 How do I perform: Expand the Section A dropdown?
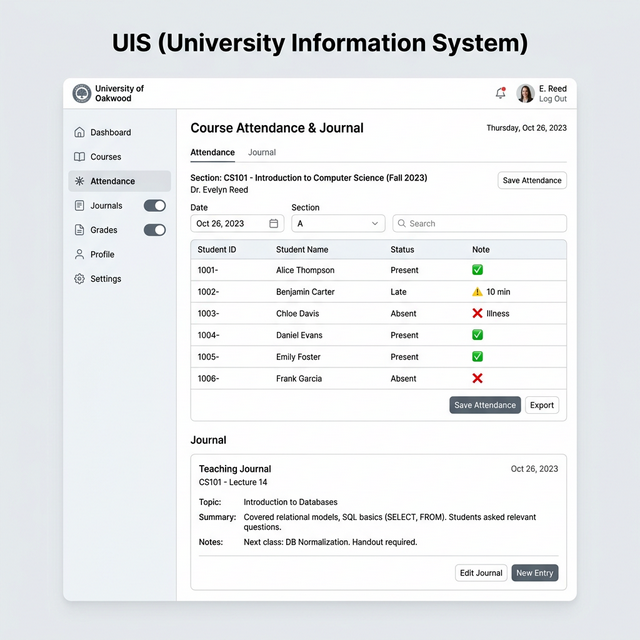pos(338,224)
